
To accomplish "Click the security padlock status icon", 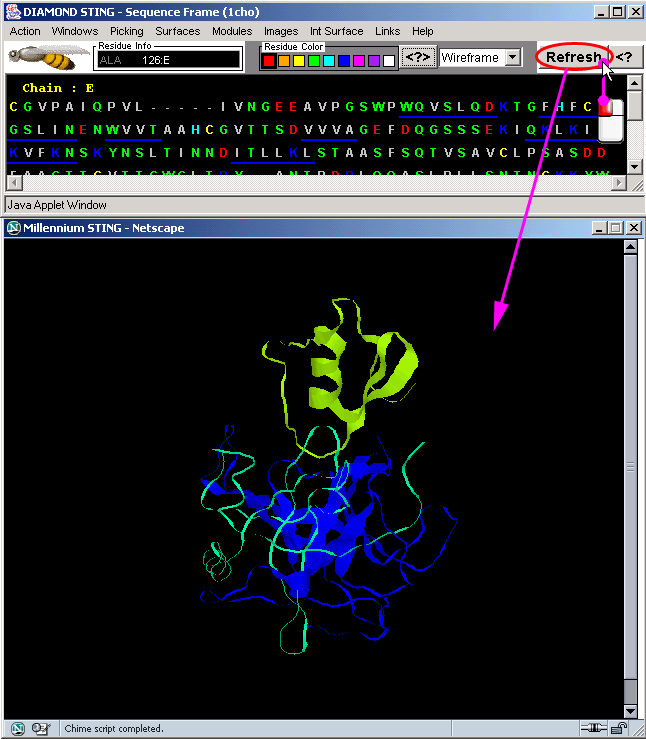I will click(x=620, y=729).
